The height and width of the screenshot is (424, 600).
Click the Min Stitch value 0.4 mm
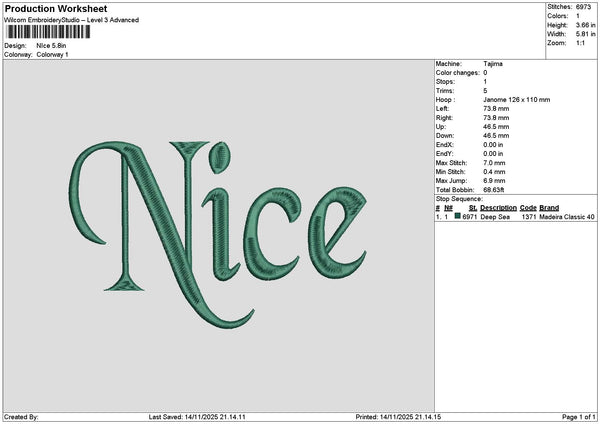(494, 172)
